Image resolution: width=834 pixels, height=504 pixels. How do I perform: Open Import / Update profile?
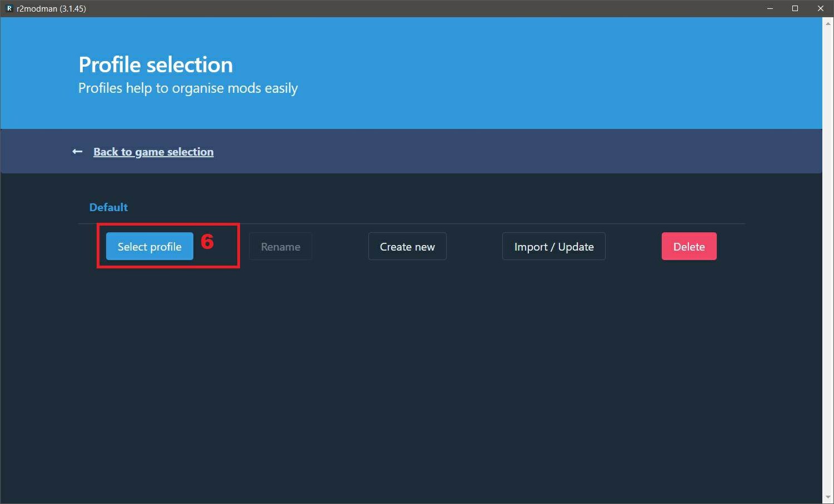point(554,246)
